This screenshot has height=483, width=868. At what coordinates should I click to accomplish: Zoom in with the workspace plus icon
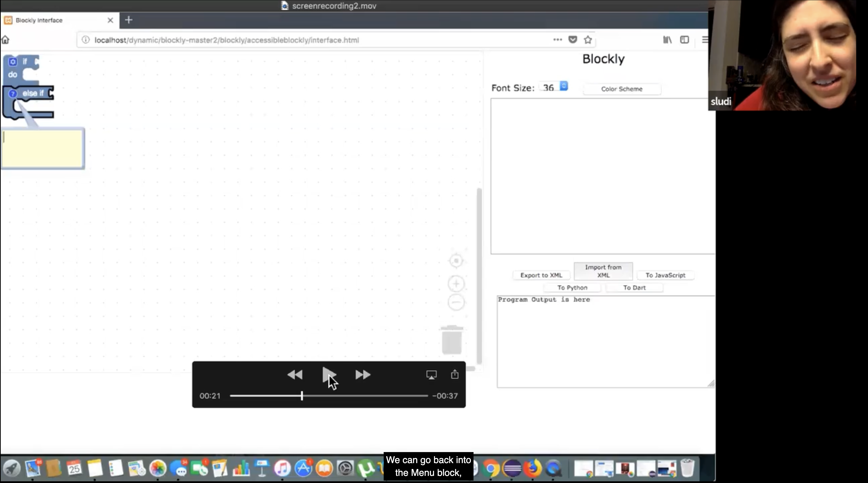click(456, 284)
